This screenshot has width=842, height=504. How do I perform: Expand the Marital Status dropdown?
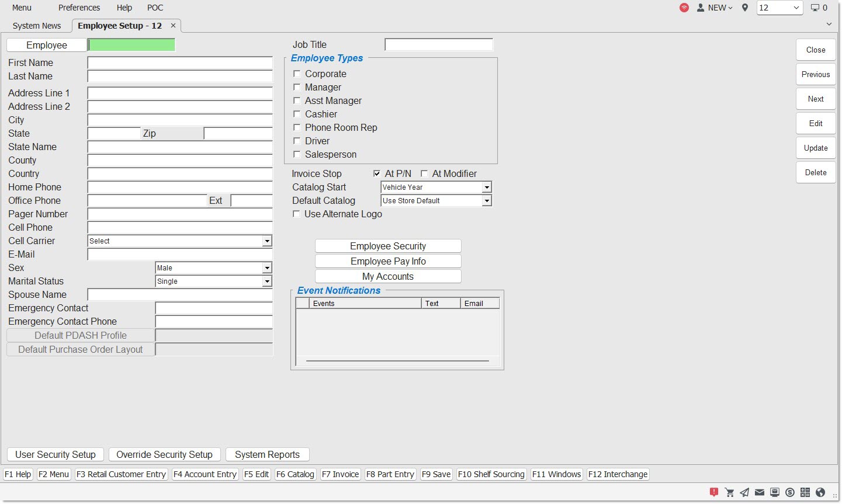[267, 281]
